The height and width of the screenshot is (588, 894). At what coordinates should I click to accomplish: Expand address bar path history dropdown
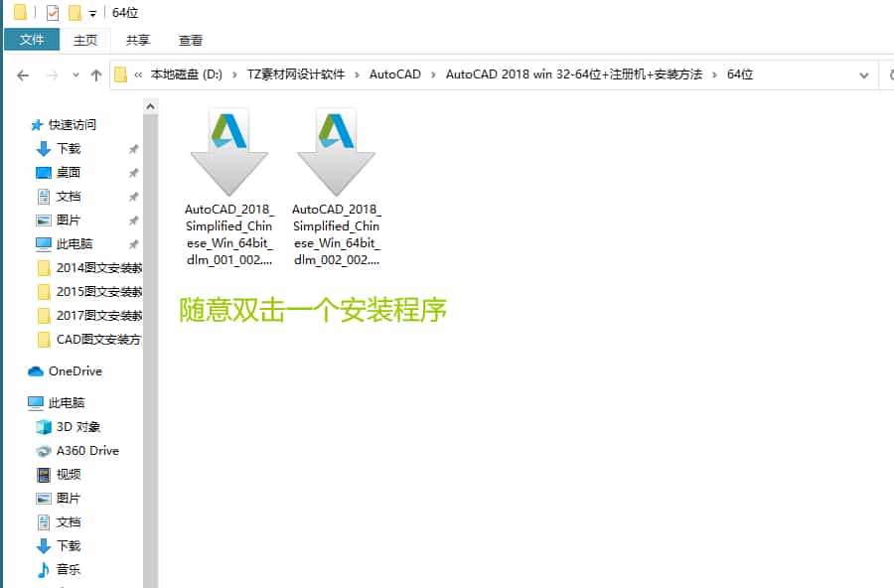coord(862,75)
